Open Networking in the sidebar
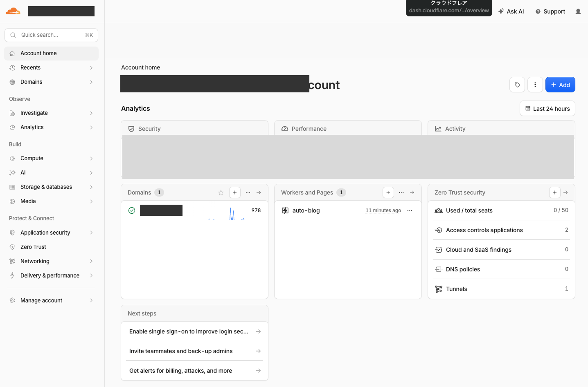Image resolution: width=588 pixels, height=387 pixels. [51, 262]
